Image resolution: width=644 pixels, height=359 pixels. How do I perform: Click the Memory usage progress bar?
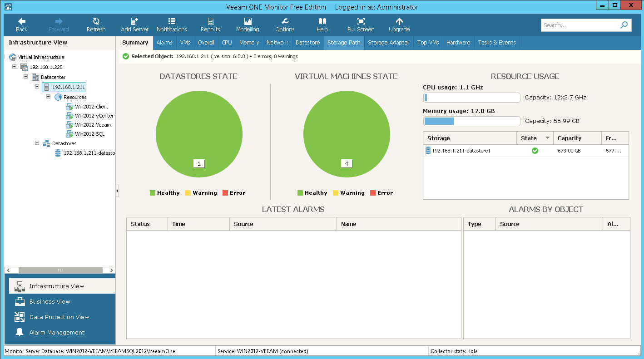click(x=471, y=121)
